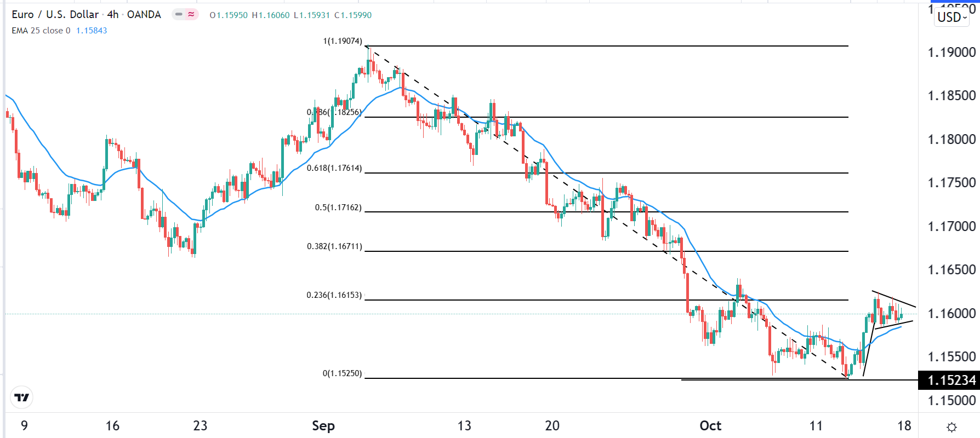Select the EMA 25 close indicator legend
This screenshot has width=980, height=438.
41,31
